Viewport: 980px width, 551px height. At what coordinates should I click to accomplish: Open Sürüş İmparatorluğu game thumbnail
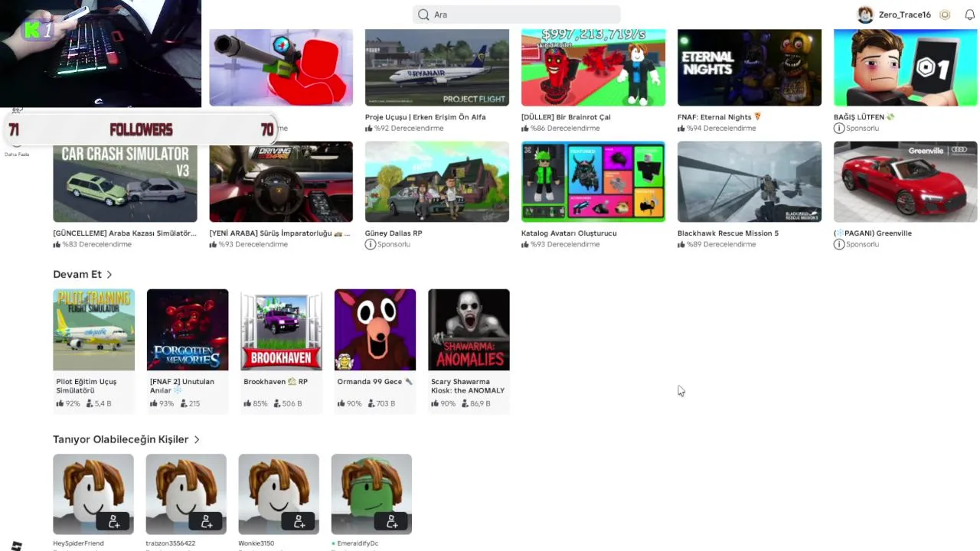pos(281,181)
